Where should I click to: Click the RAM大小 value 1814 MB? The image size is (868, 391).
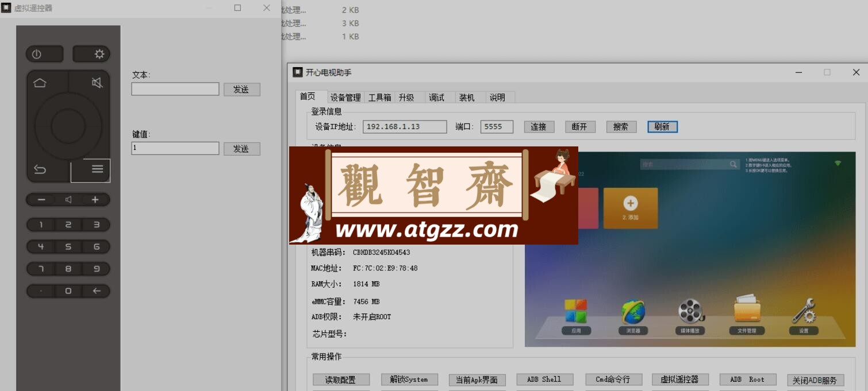point(366,284)
